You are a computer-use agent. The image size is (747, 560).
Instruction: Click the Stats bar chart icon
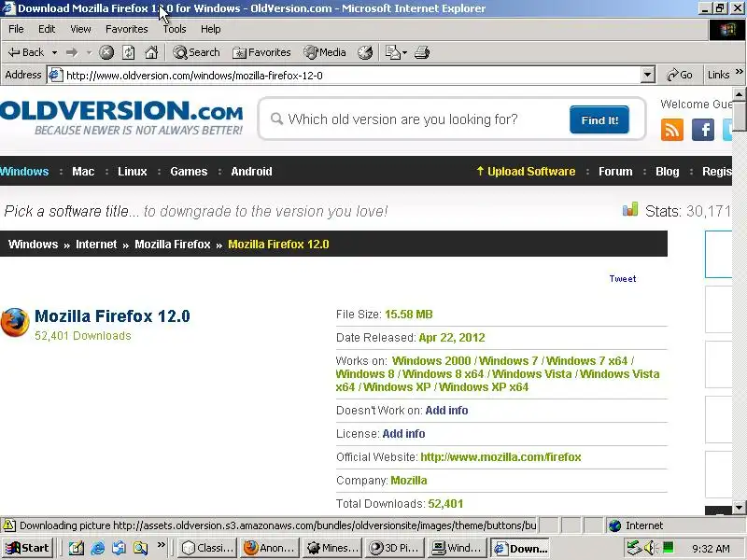click(x=630, y=209)
